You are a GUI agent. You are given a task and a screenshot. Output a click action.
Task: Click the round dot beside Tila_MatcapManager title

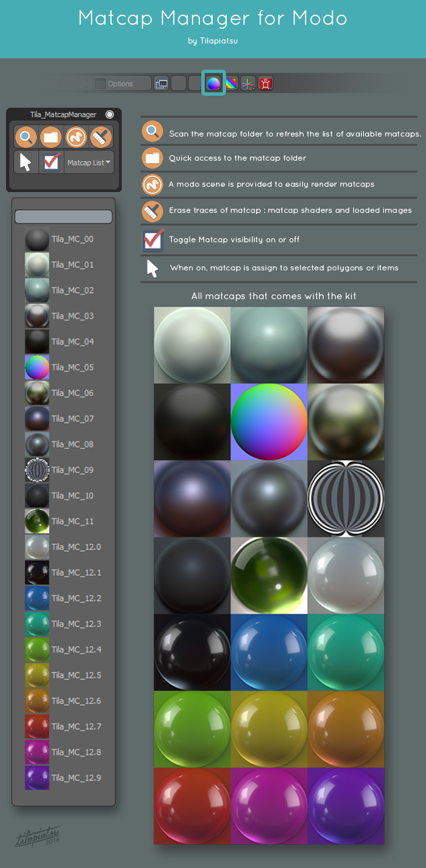tap(110, 114)
